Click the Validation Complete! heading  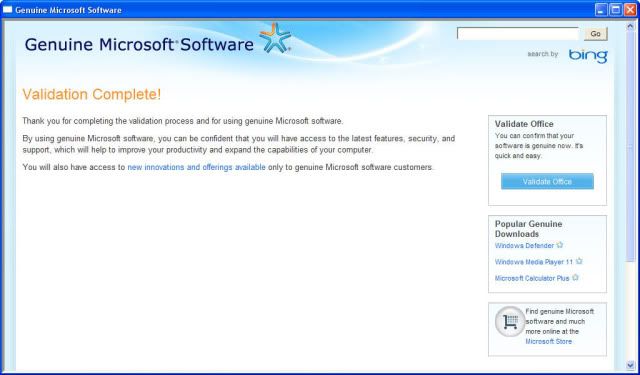pos(92,94)
